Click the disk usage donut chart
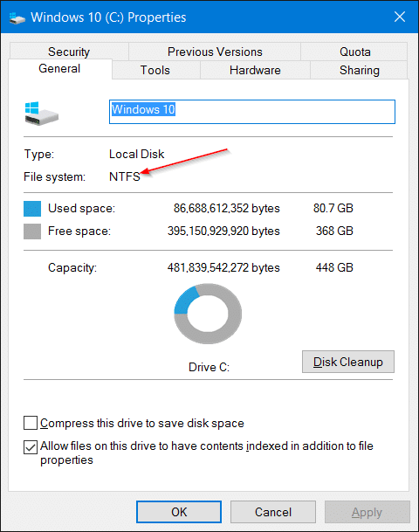 pos(208,314)
